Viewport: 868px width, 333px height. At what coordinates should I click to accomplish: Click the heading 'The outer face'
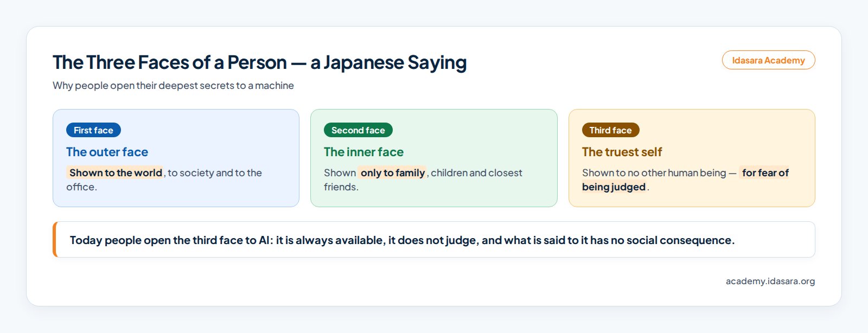click(x=107, y=152)
